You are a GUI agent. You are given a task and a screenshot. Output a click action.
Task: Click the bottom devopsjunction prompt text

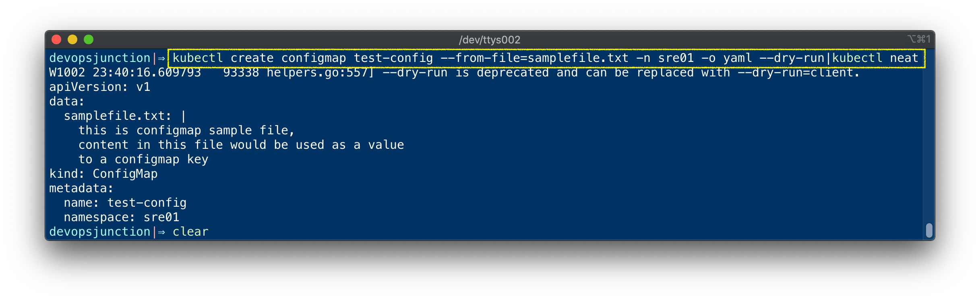coord(99,232)
